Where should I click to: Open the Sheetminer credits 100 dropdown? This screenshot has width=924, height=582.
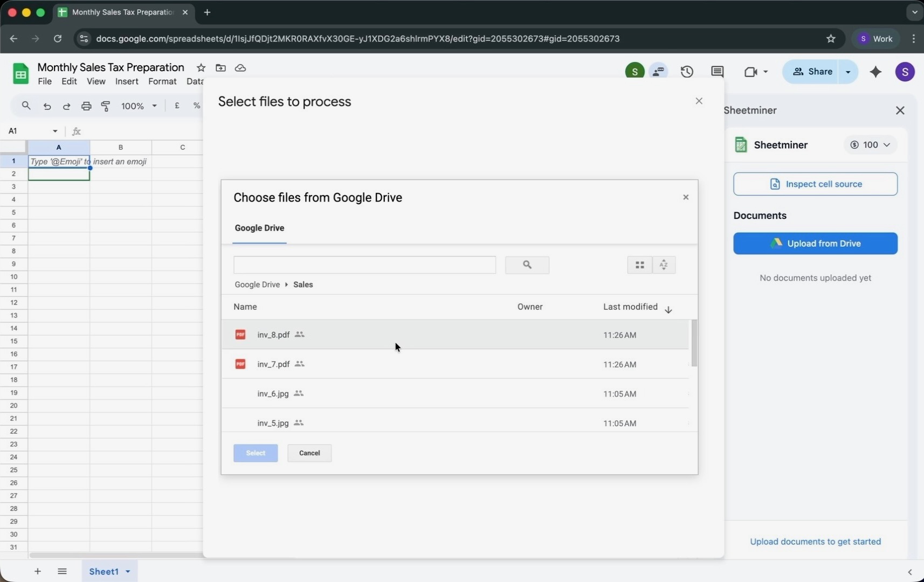click(870, 145)
